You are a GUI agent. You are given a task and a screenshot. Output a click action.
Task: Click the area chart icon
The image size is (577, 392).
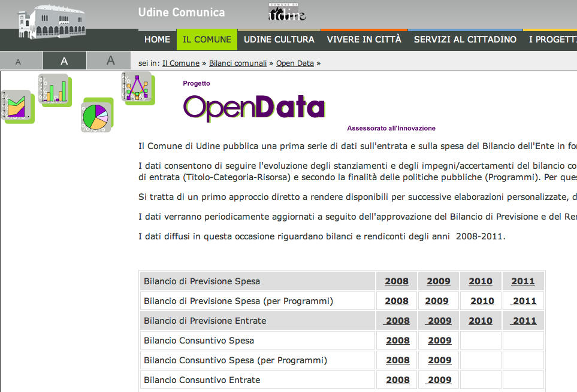(x=17, y=107)
